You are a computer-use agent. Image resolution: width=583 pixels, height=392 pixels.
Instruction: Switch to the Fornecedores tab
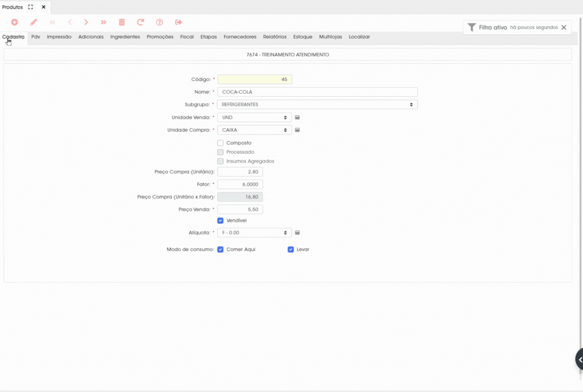(240, 37)
